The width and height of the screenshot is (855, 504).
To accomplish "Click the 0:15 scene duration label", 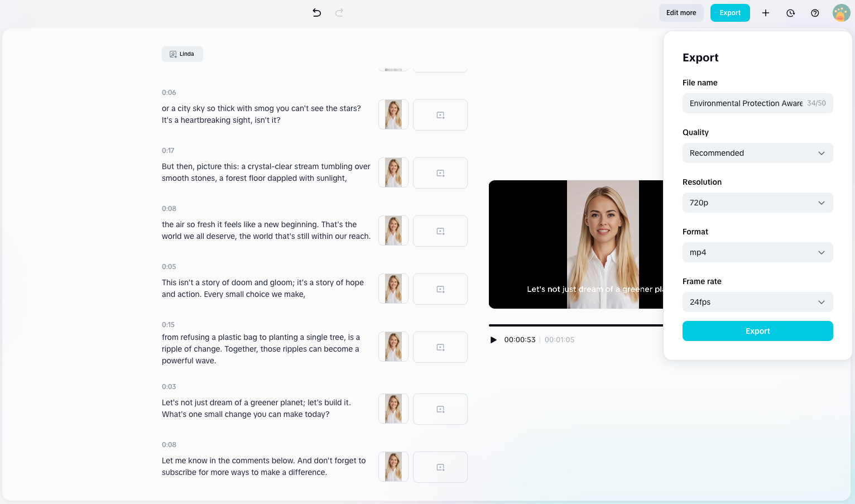I will [168, 325].
